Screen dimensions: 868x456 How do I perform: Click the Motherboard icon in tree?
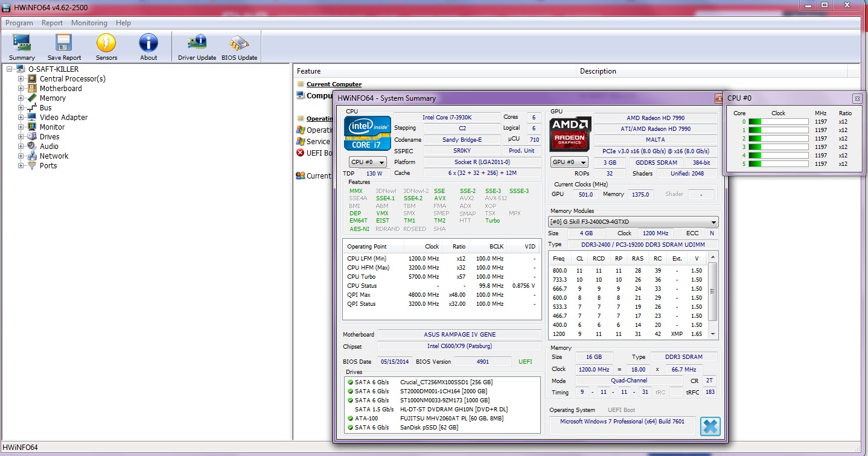(32, 88)
